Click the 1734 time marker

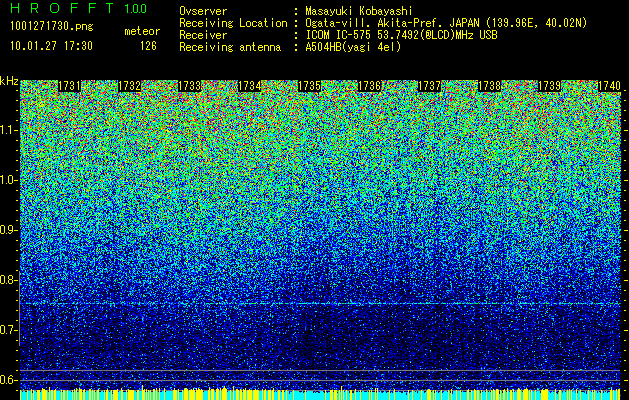(250, 86)
